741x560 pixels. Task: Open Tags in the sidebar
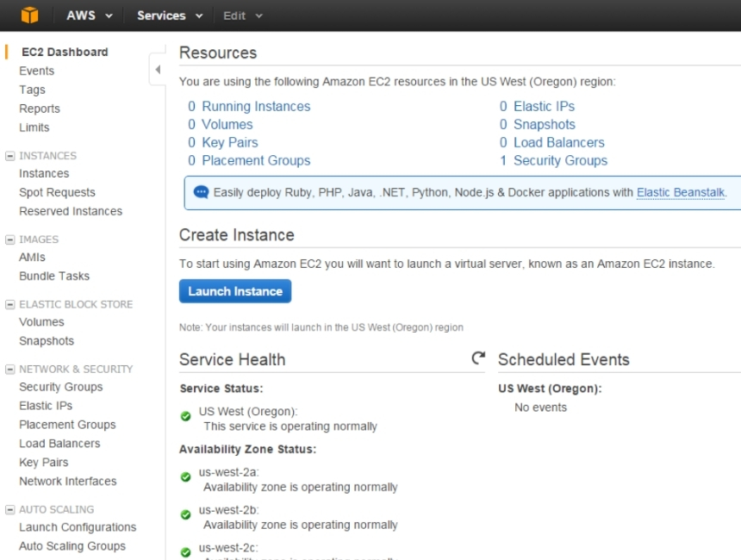click(x=32, y=90)
